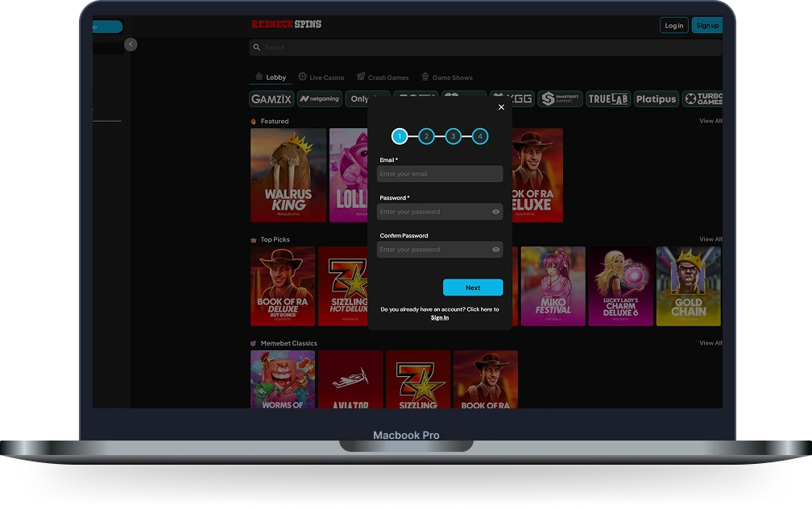Click the teal button at top left
The image size is (812, 509).
tap(108, 27)
